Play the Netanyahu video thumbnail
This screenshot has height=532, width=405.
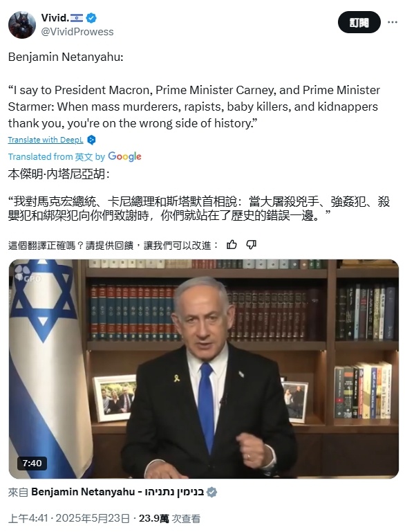[x=204, y=369]
